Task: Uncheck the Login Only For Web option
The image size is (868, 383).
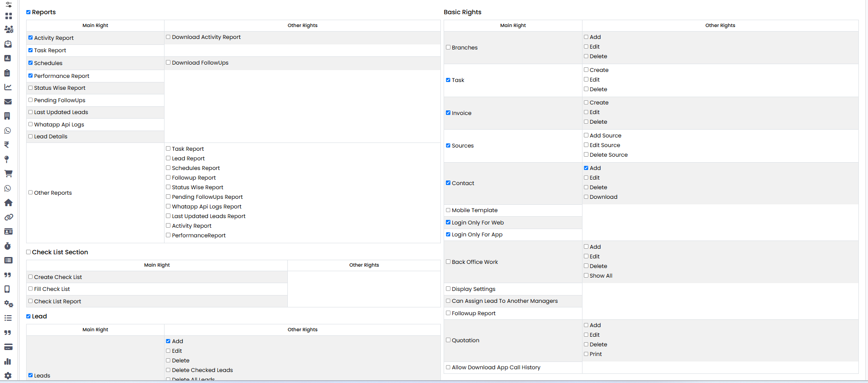Action: pos(448,222)
